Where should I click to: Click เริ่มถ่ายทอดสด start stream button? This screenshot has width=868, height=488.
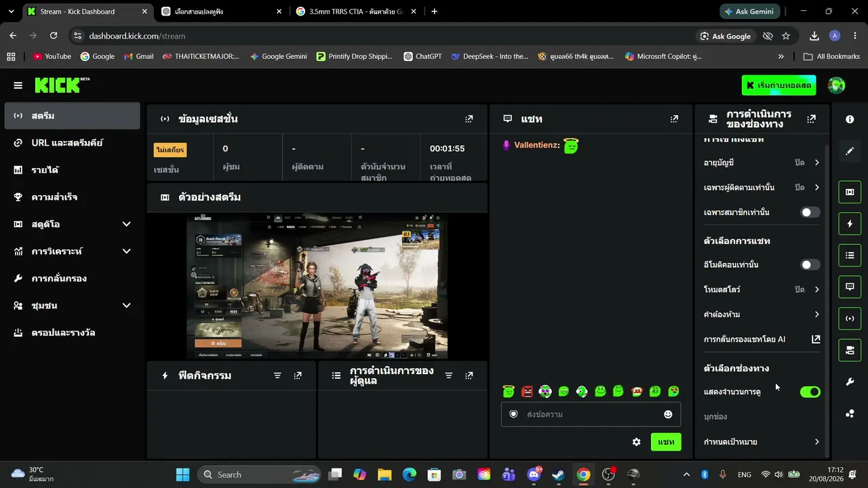click(778, 85)
